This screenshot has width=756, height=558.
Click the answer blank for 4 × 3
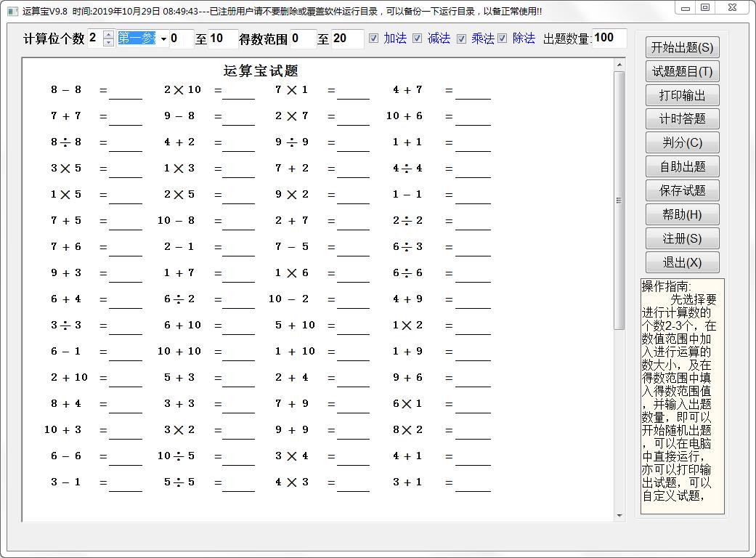click(x=354, y=485)
